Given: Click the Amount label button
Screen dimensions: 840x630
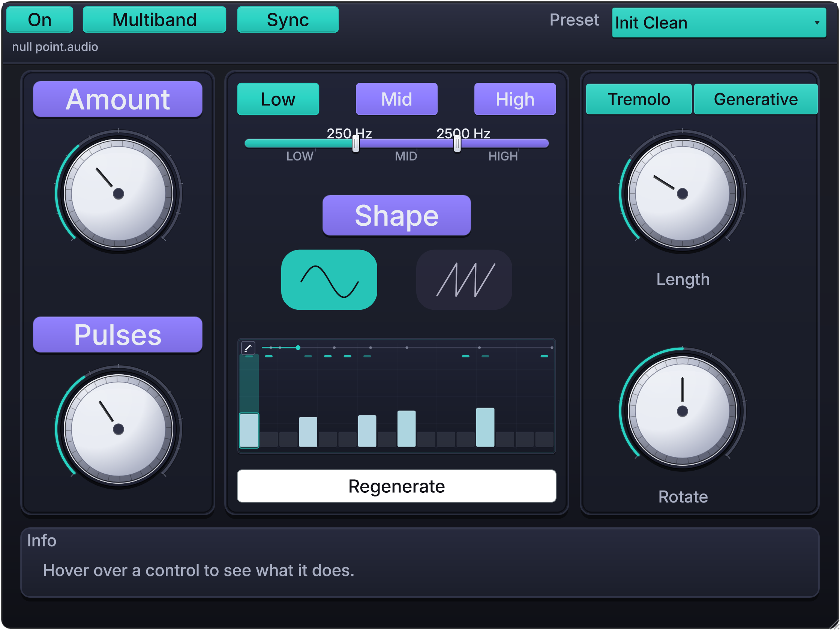Looking at the screenshot, I should click(x=117, y=99).
